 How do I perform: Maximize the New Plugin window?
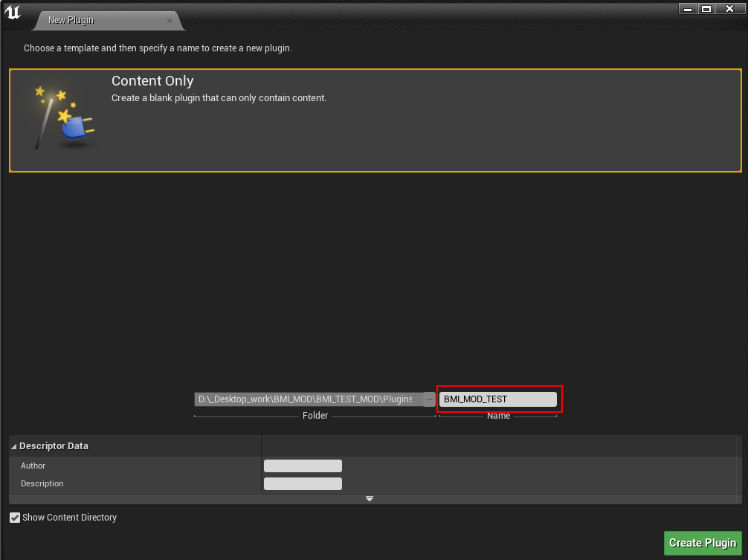click(x=706, y=9)
